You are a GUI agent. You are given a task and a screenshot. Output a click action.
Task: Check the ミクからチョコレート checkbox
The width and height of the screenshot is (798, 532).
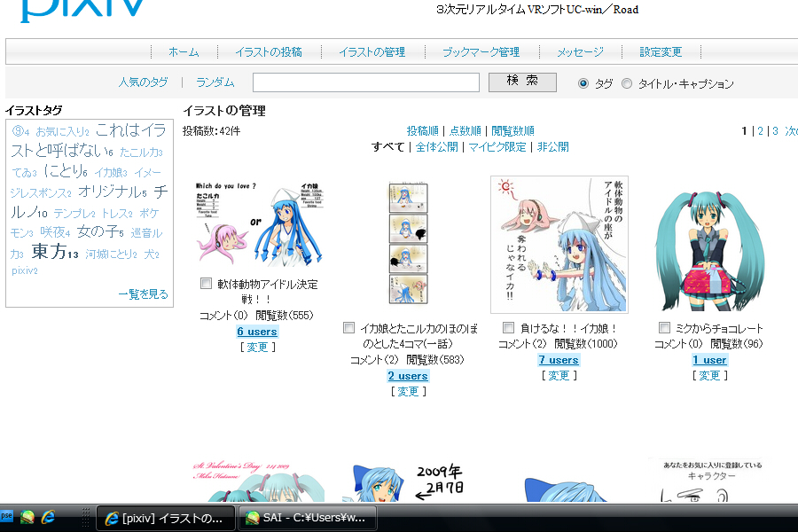(x=664, y=327)
